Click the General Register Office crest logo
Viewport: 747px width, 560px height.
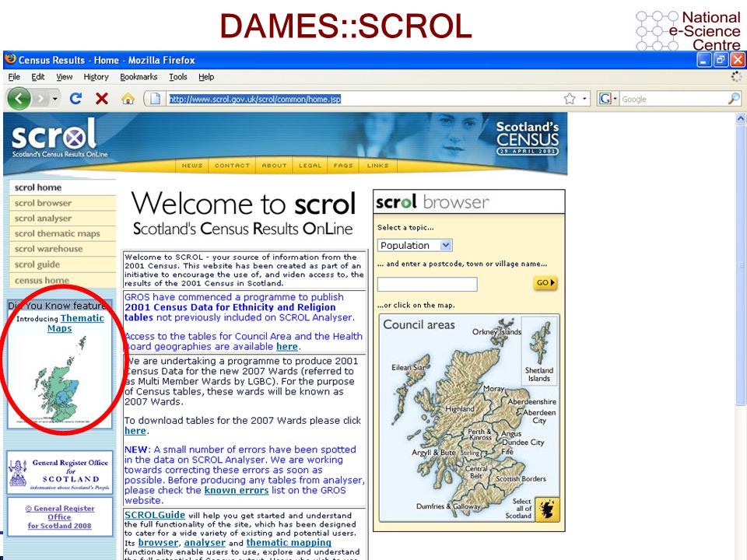point(18,473)
